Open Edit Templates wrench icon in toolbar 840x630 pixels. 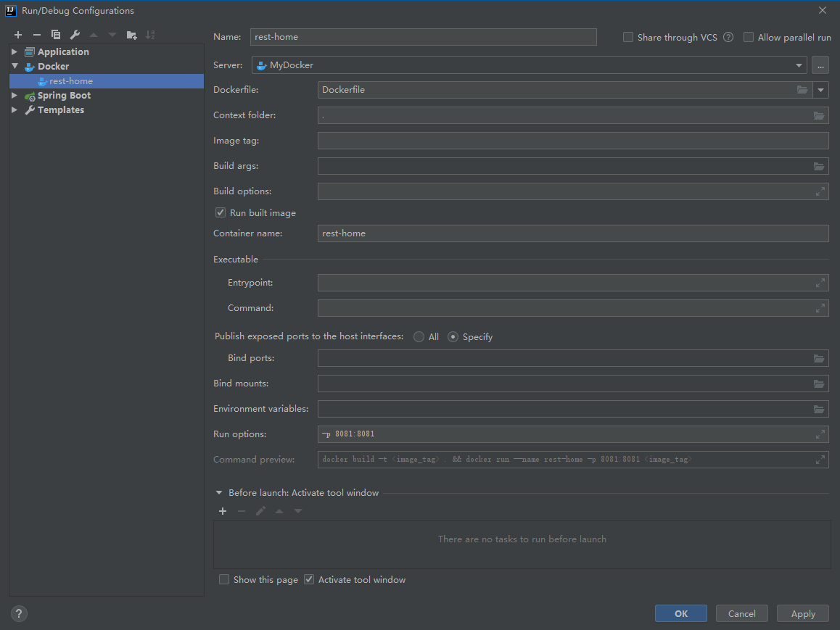point(75,35)
